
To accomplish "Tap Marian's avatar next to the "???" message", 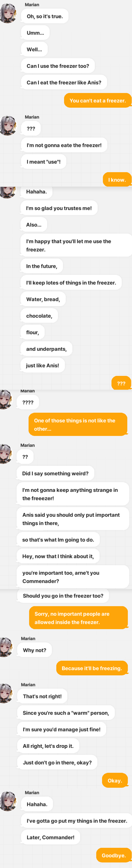I will pos(8,126).
